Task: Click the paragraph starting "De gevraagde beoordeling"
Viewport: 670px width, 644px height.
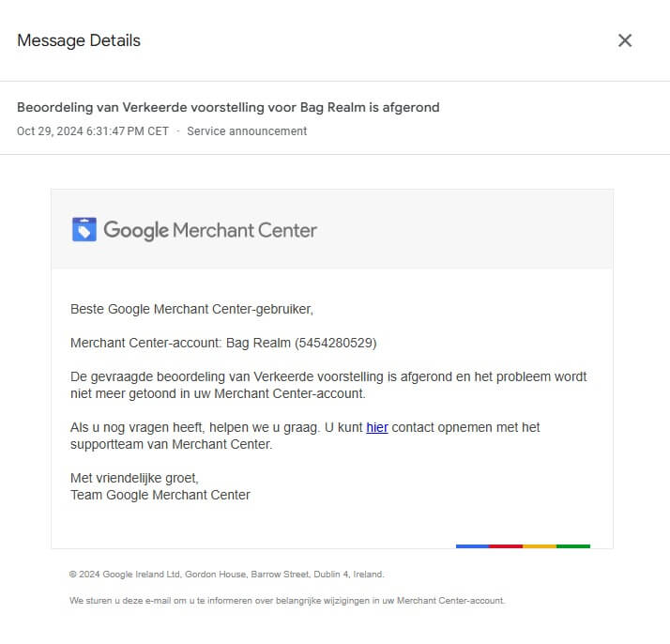Action: (x=328, y=385)
